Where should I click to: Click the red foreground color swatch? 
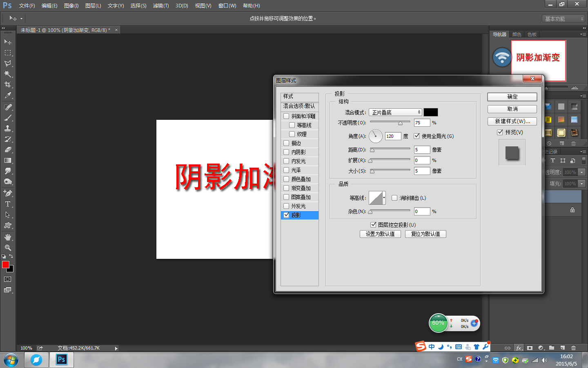(x=6, y=265)
